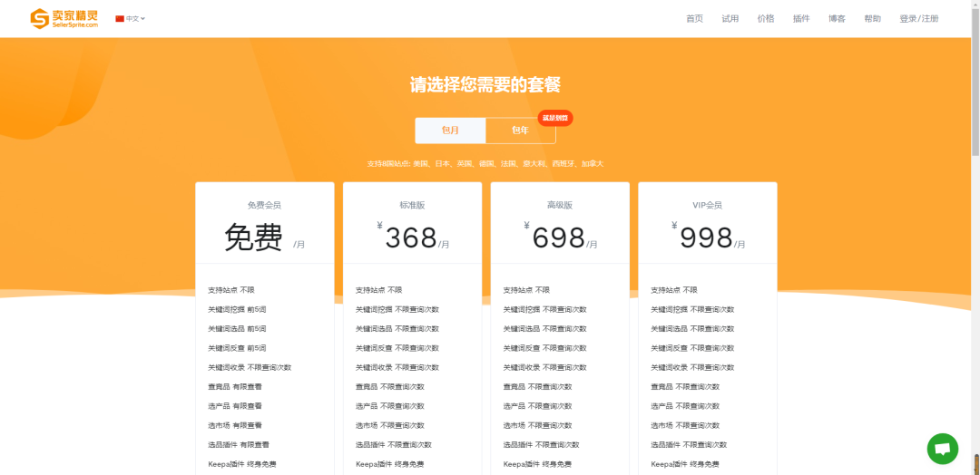
Task: Click 关键词收录 row in the 标准版 card
Action: pos(397,368)
